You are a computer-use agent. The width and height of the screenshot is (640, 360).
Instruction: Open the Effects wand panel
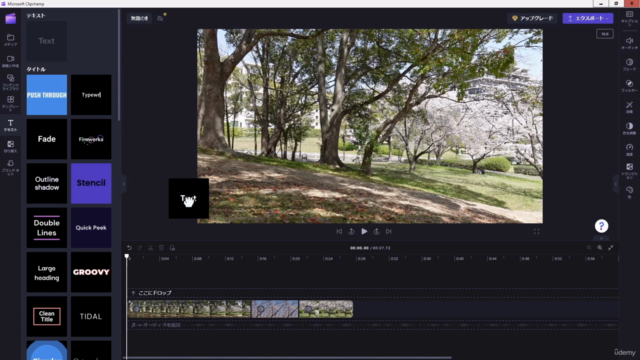pos(629,107)
